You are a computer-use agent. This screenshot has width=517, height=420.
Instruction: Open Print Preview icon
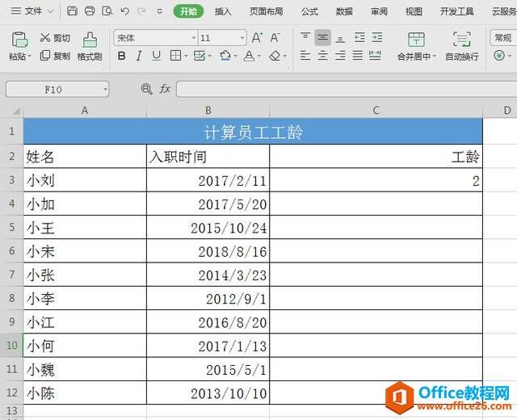pyautogui.click(x=107, y=11)
